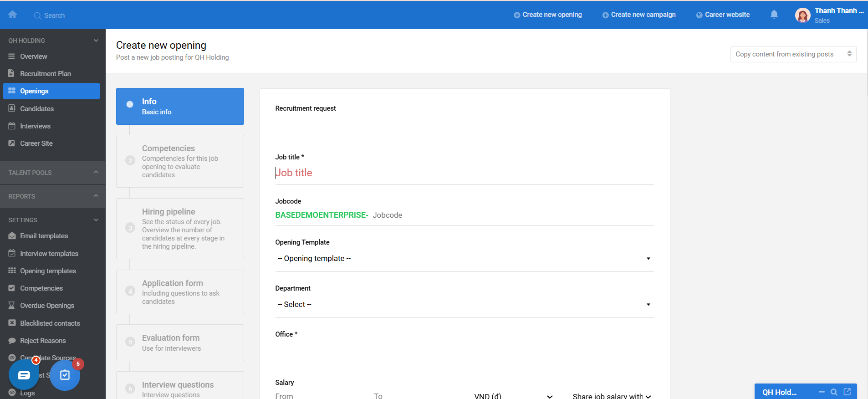Click the Overview list icon

12,56
